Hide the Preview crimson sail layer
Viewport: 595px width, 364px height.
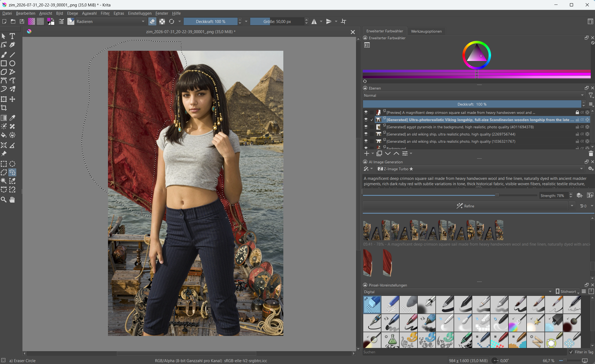(x=366, y=113)
